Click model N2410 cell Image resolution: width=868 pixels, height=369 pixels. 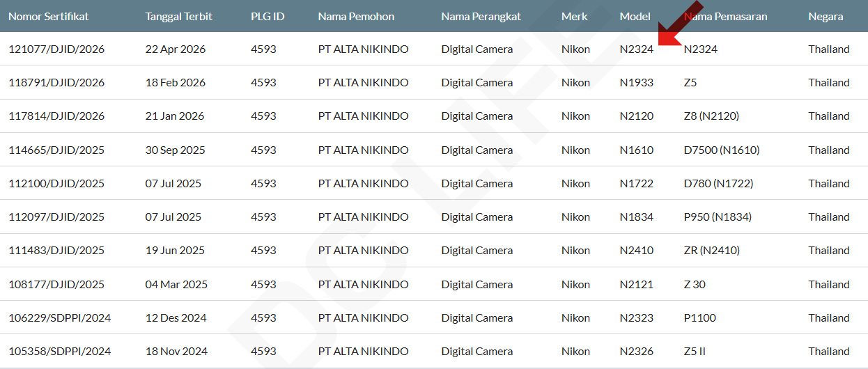[636, 251]
